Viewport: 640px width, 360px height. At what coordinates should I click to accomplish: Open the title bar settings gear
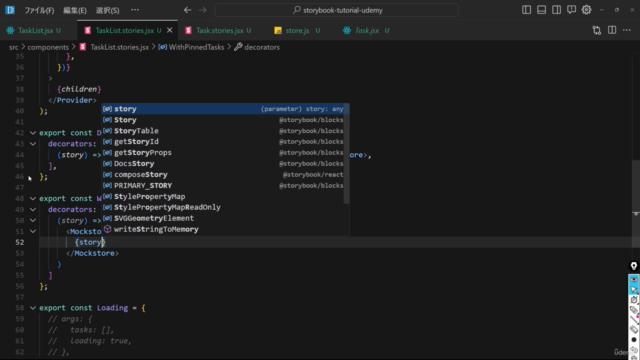click(x=586, y=10)
